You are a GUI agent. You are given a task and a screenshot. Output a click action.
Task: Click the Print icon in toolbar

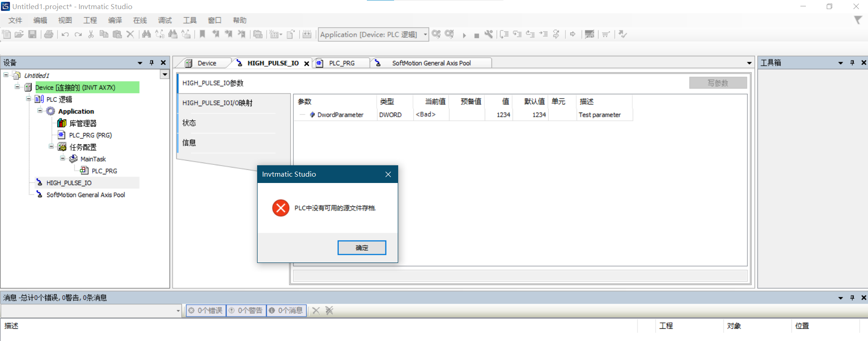(x=49, y=34)
